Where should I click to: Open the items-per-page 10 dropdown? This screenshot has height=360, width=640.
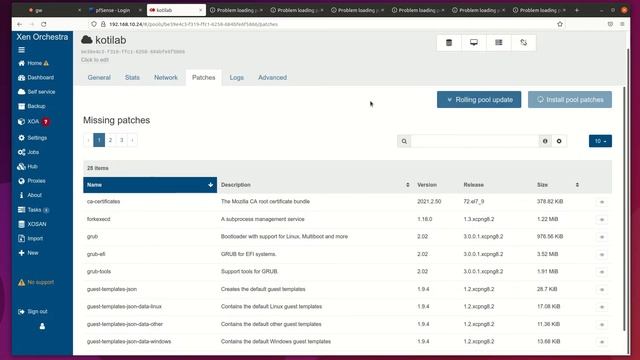point(600,141)
